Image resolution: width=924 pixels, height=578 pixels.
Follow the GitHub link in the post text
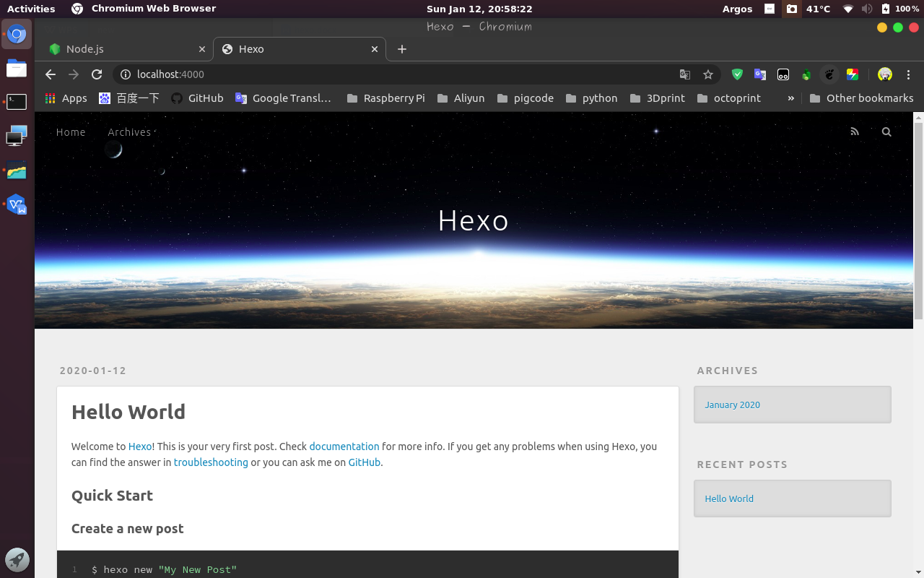[365, 462]
